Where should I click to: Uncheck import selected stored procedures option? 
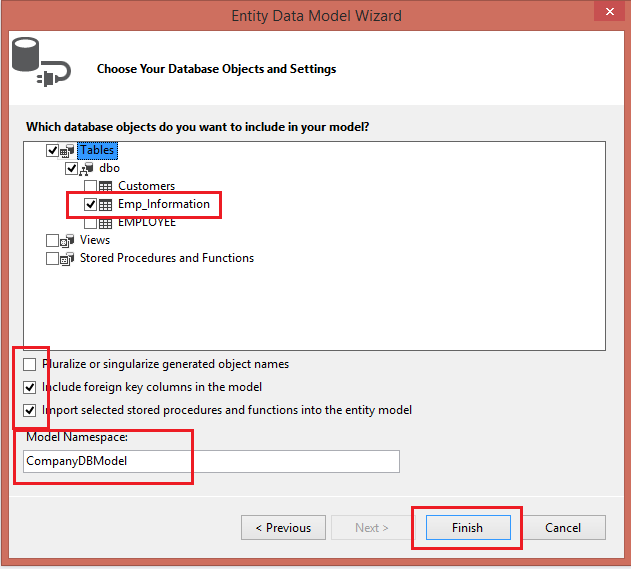(30, 410)
